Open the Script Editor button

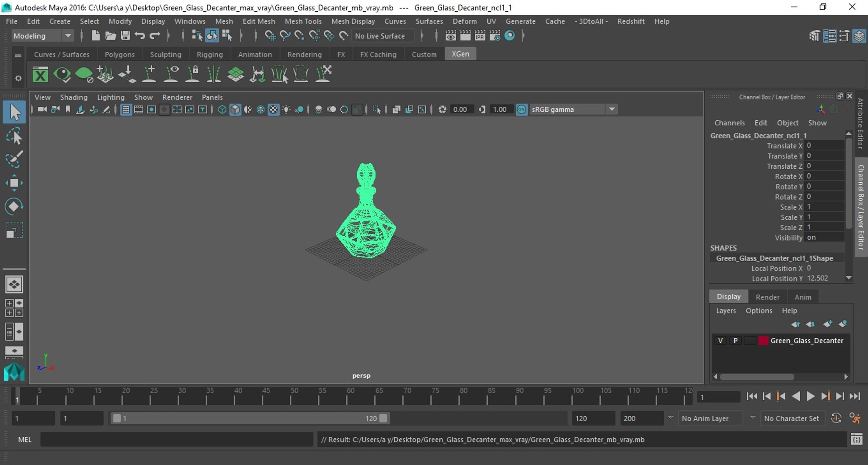856,439
